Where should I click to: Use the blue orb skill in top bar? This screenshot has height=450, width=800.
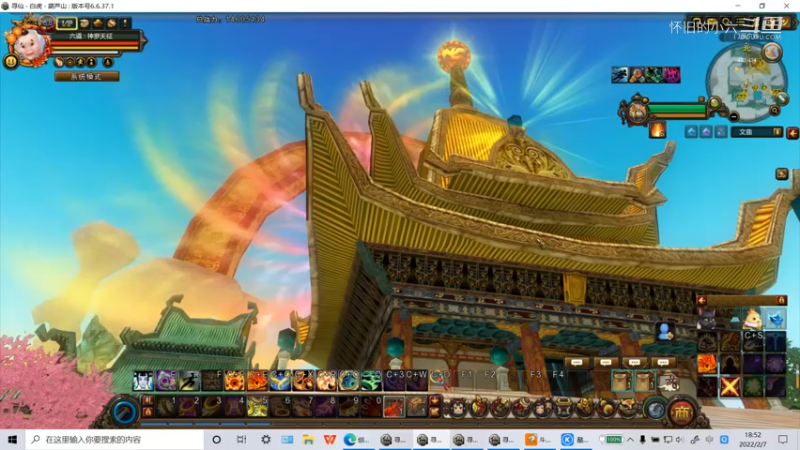pyautogui.click(x=348, y=381)
